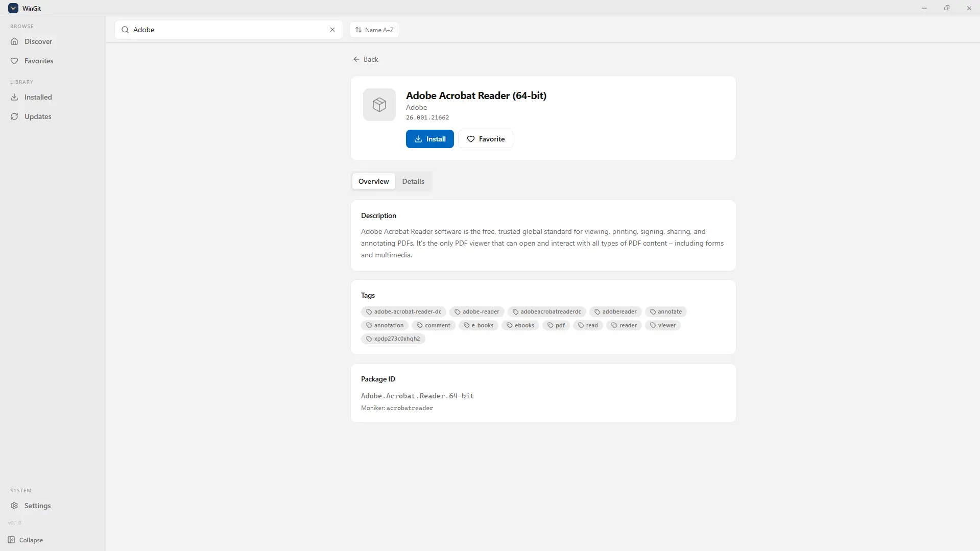Restore down the WinGit window
The height and width of the screenshot is (551, 980).
947,8
